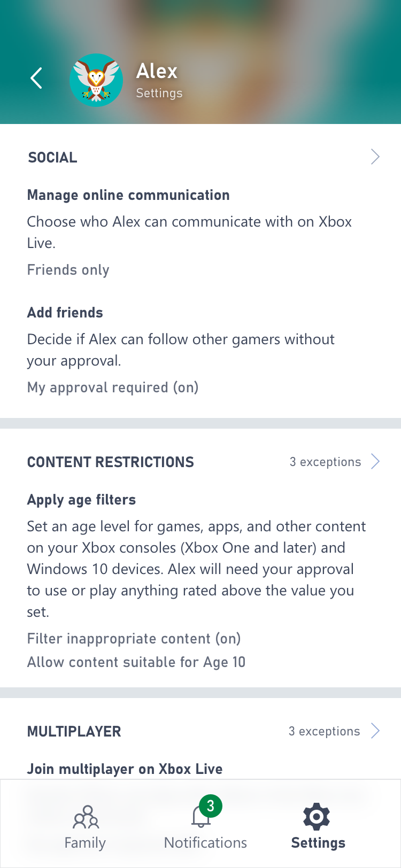Screen dimensions: 401x868
Task: Tap Filter inappropriate content (on) status
Action: [134, 639]
